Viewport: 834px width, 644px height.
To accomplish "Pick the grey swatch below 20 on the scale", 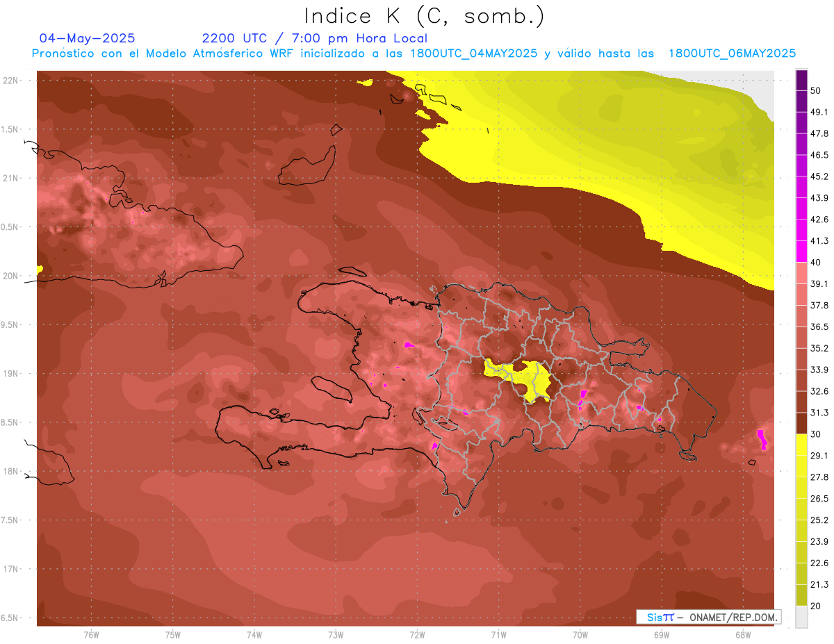I will tap(801, 617).
